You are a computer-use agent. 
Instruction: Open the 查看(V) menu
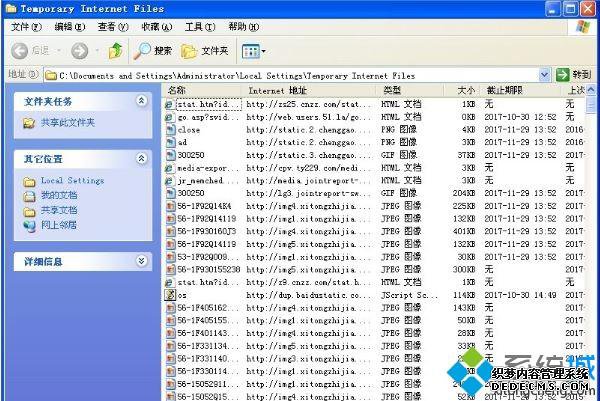coord(113,27)
